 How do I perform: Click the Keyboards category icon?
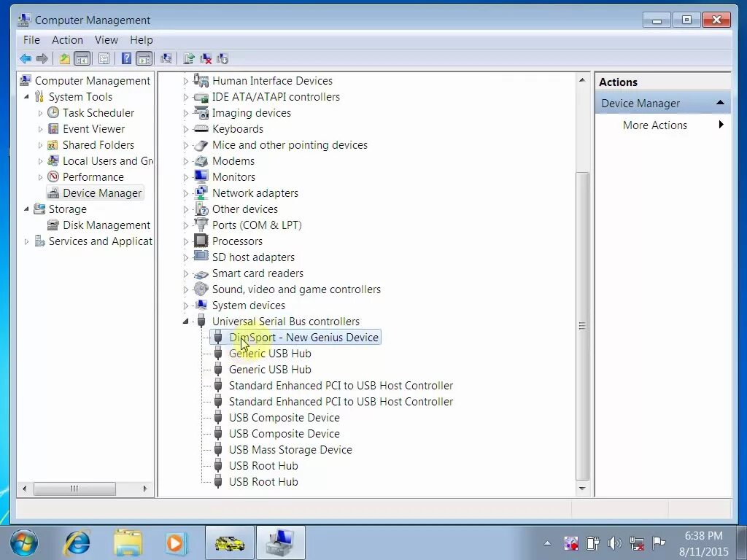(201, 129)
